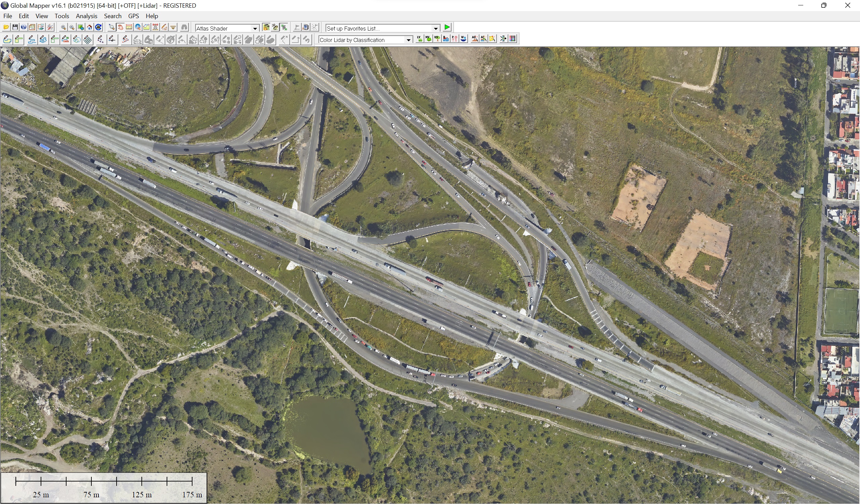Expand Color Lidar by Classification dropdown
The image size is (860, 504).
[x=408, y=40]
